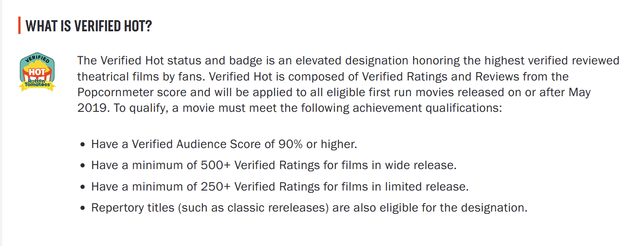Click the "2019. To qualify" paragraph line
The image size is (644, 246).
click(290, 109)
